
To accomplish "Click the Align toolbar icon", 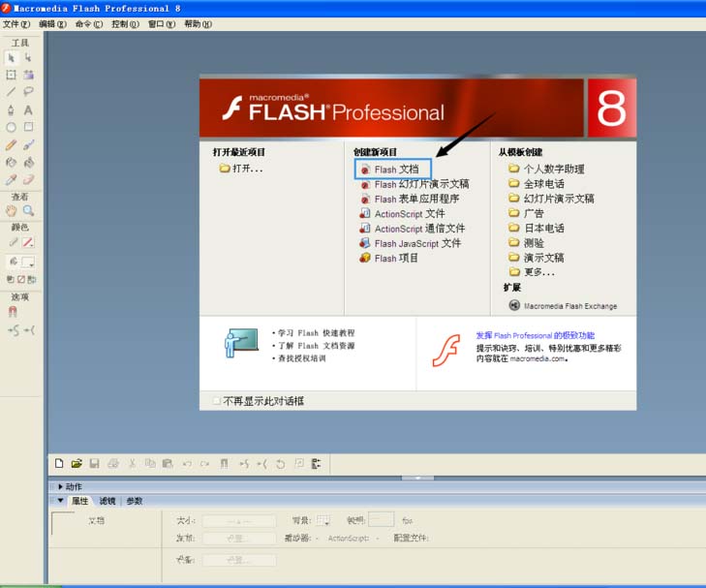I will click(x=316, y=463).
